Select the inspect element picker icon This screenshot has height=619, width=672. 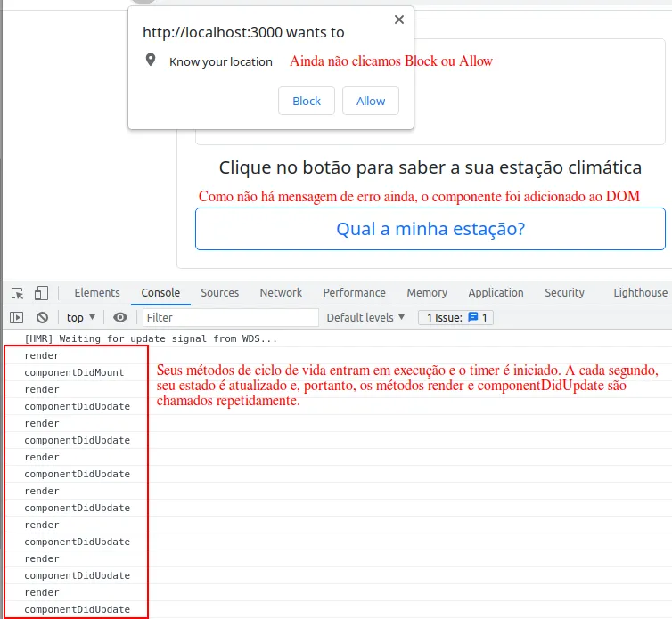pyautogui.click(x=18, y=293)
